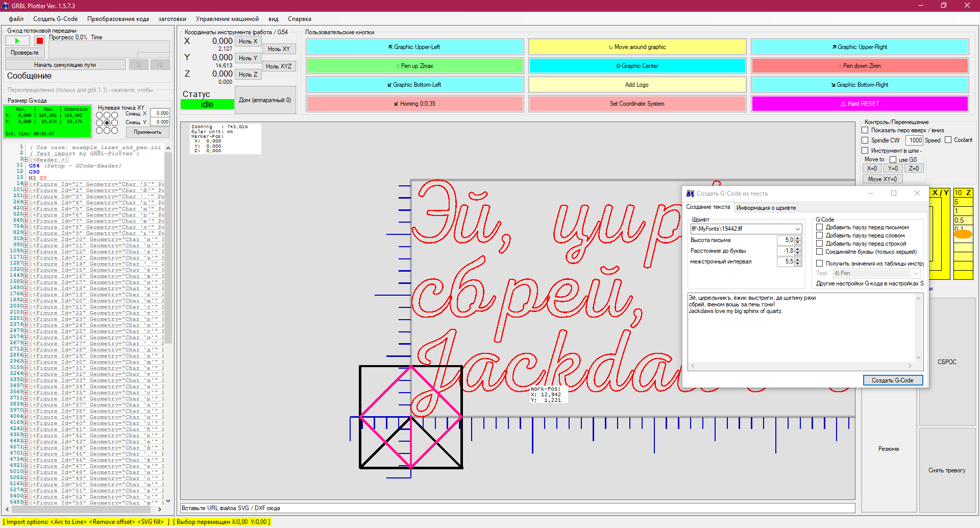Expand the collapsed Header block in the G-code editor
The image size is (980, 528).
tap(26, 160)
